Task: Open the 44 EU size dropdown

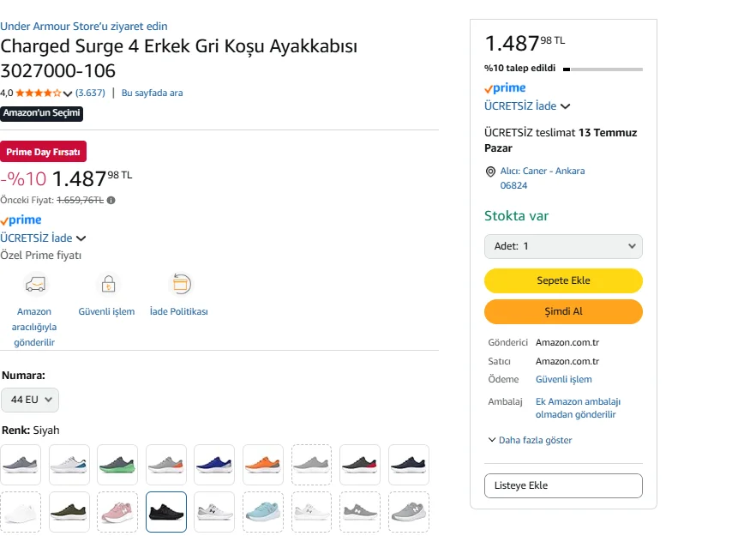Action: pyautogui.click(x=30, y=400)
